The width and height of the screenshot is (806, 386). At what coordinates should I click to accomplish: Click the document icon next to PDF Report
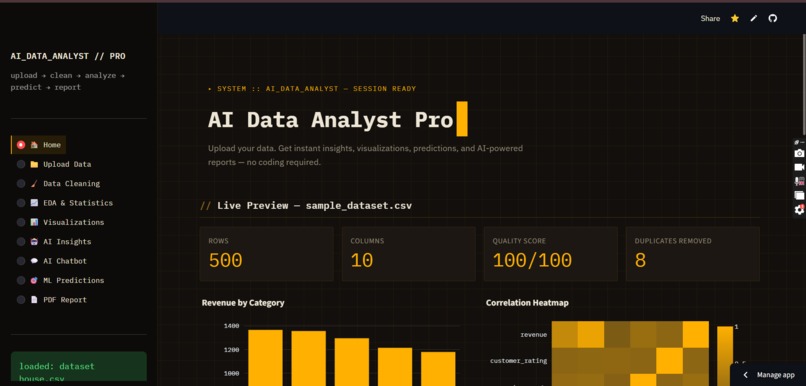34,300
